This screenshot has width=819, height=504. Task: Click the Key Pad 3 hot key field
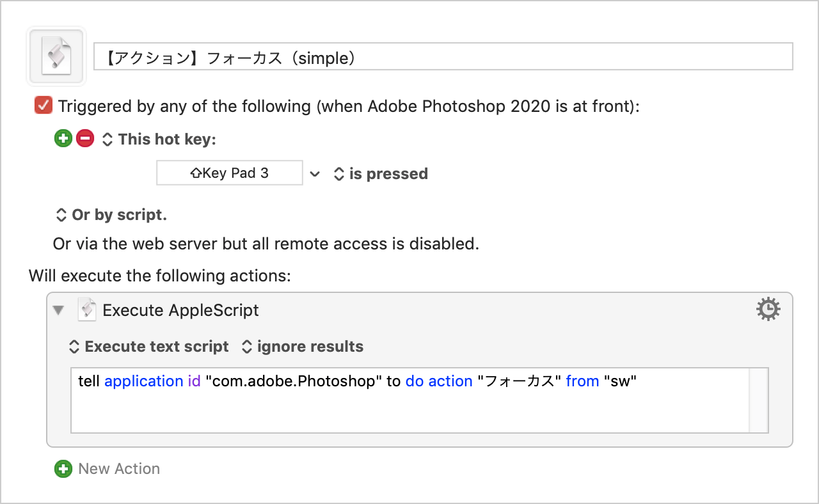tap(230, 173)
